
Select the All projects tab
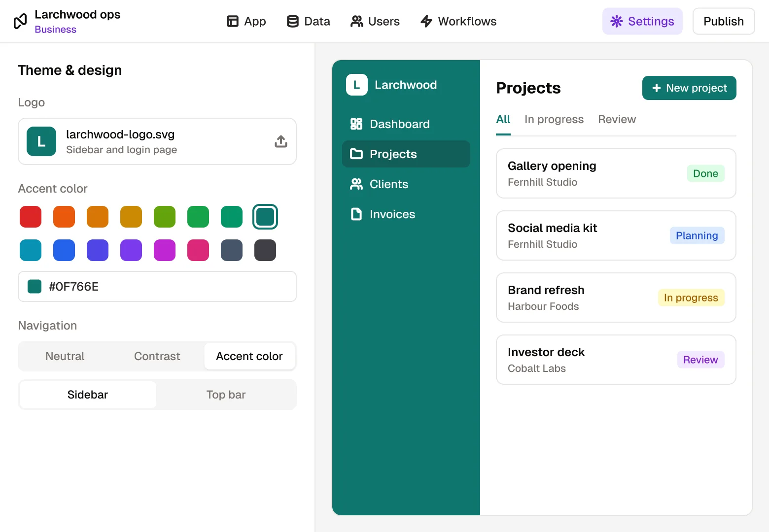pos(503,120)
